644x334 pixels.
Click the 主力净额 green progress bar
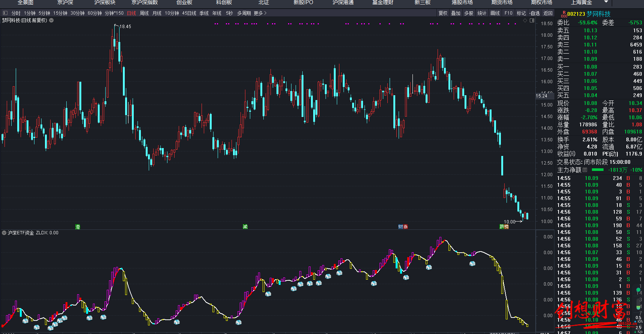[x=598, y=170]
